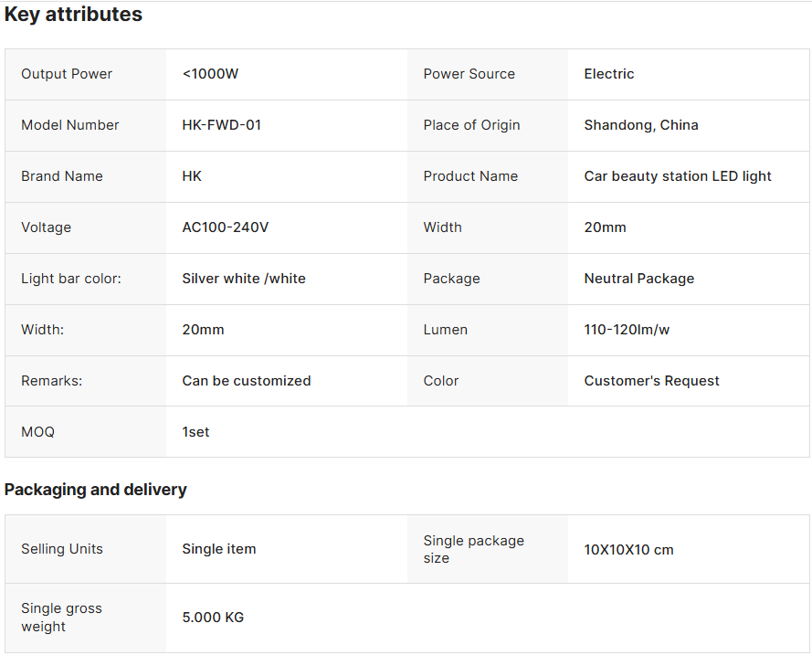The width and height of the screenshot is (812, 655).
Task: Select the Place of Origin label
Action: [x=471, y=125]
